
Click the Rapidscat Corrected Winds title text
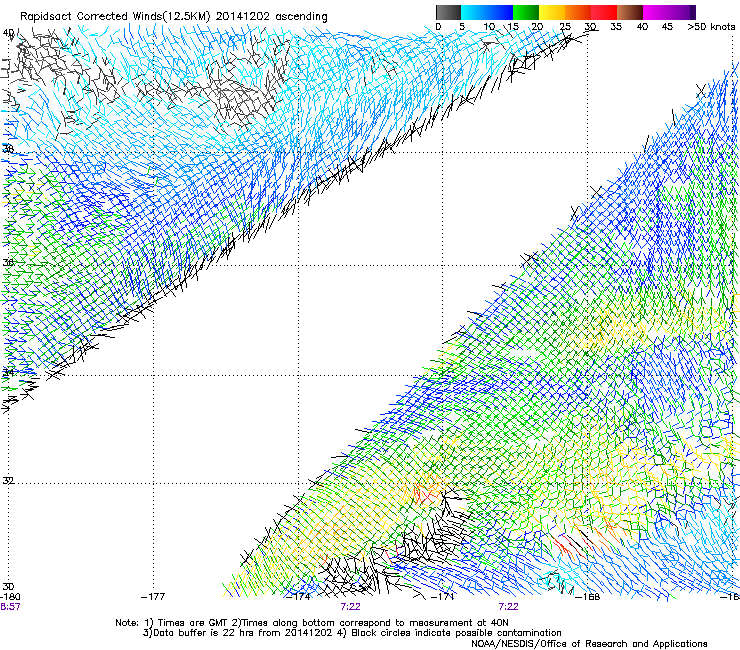(174, 17)
